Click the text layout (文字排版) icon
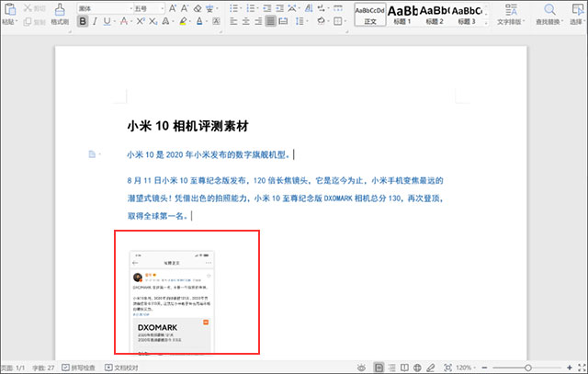This screenshot has height=374, width=588. pos(511,9)
